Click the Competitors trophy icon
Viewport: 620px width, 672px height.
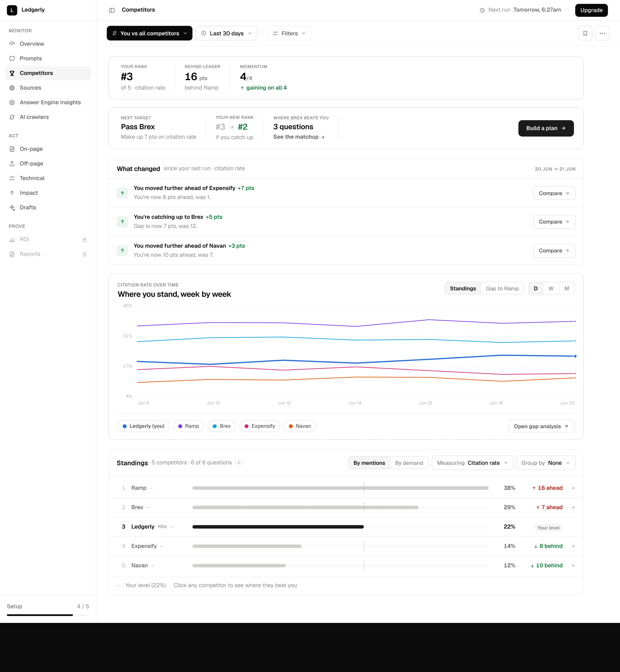pyautogui.click(x=12, y=73)
